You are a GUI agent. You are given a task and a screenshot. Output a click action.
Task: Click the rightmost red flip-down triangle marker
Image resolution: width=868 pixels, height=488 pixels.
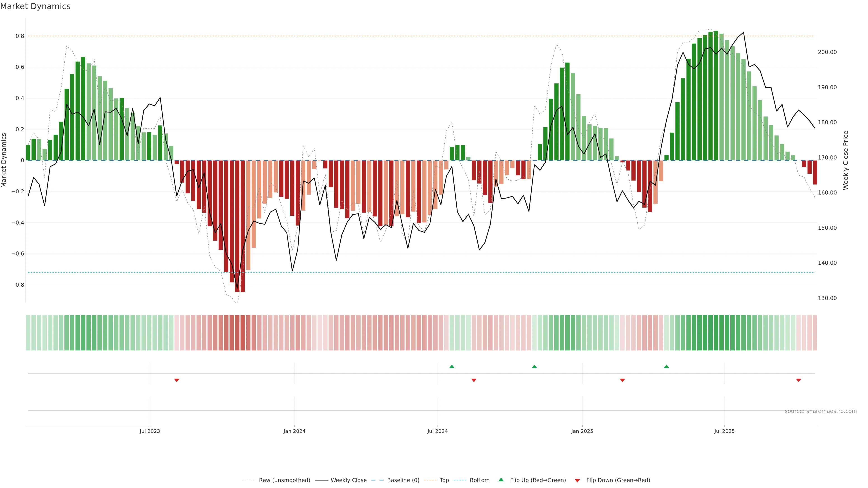pyautogui.click(x=799, y=380)
